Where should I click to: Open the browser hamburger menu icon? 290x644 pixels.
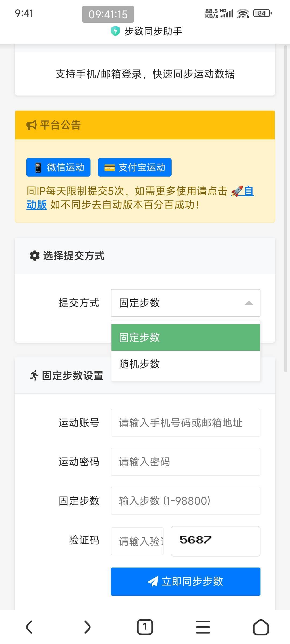pyautogui.click(x=203, y=627)
